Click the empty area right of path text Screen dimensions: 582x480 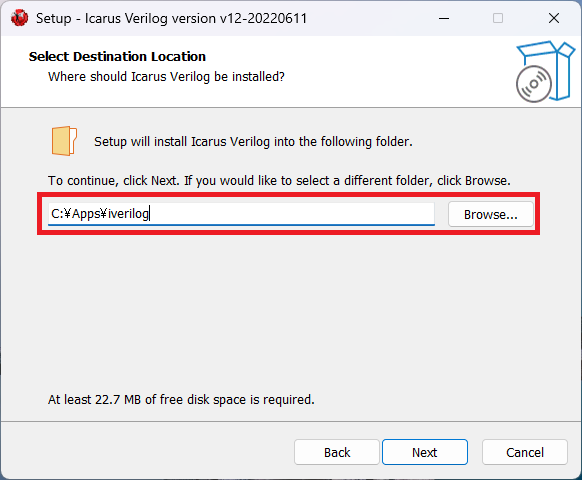coord(292,213)
